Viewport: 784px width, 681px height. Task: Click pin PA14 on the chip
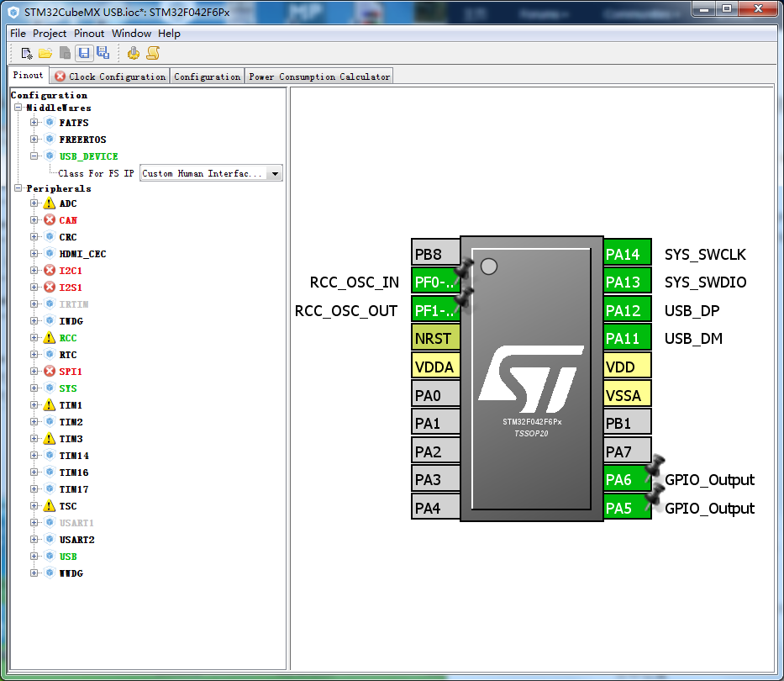(x=628, y=254)
